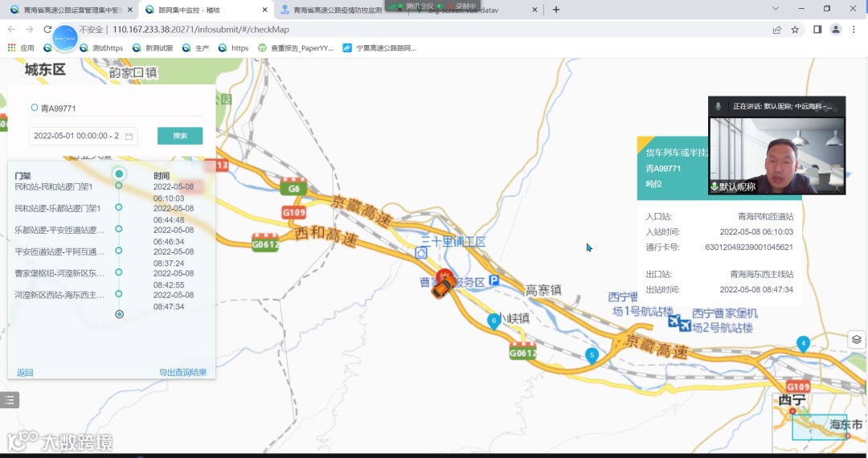The width and height of the screenshot is (868, 458).
Task: Click the 搜索 search button
Action: (180, 136)
